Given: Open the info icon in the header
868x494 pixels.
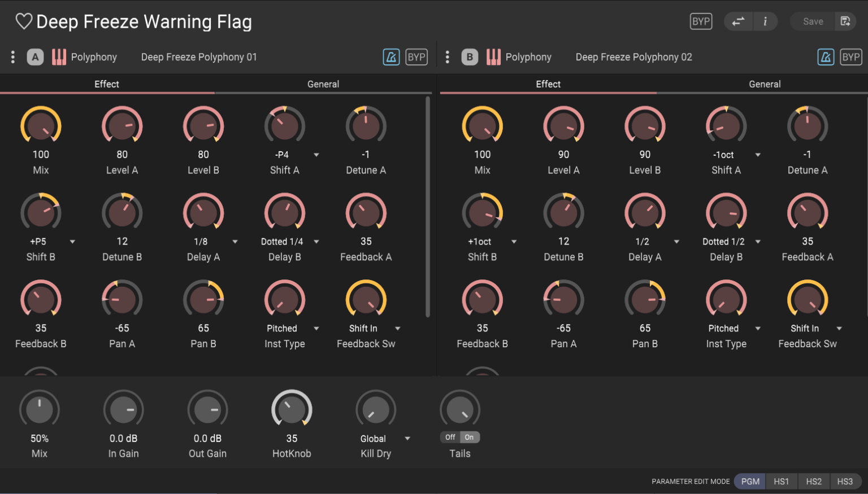Looking at the screenshot, I should (x=765, y=21).
